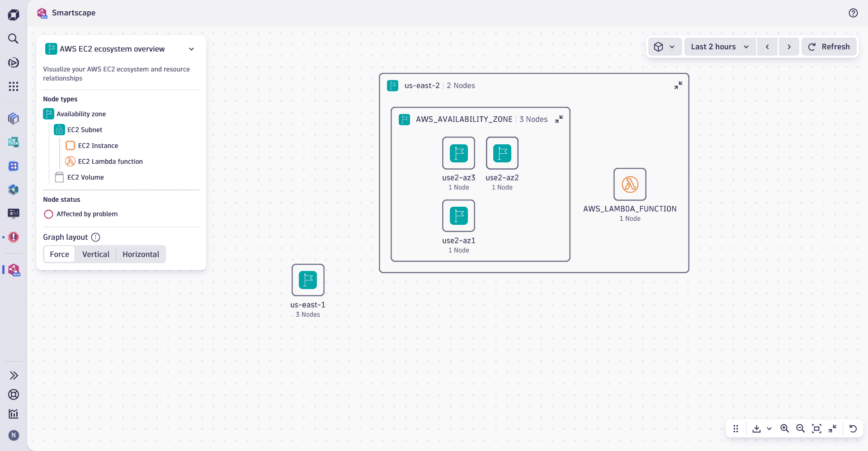Select the Vertical graph layout
Screen dimensions: 868x451
[x=95, y=254]
